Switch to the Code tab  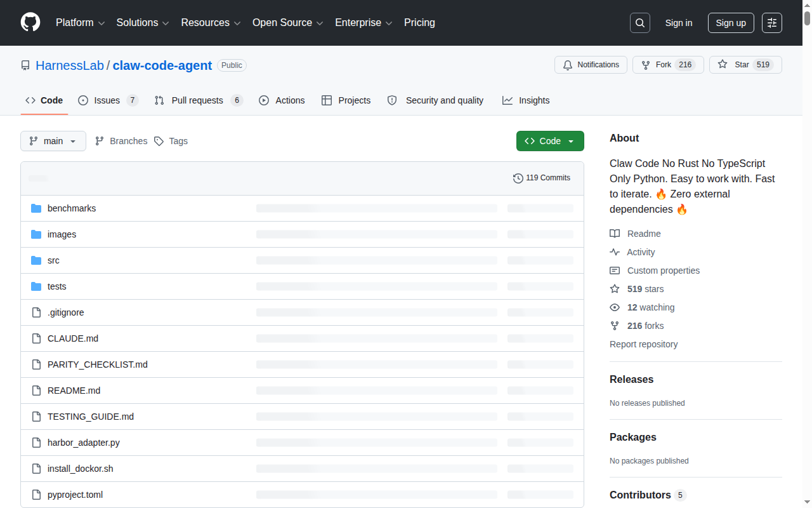44,100
